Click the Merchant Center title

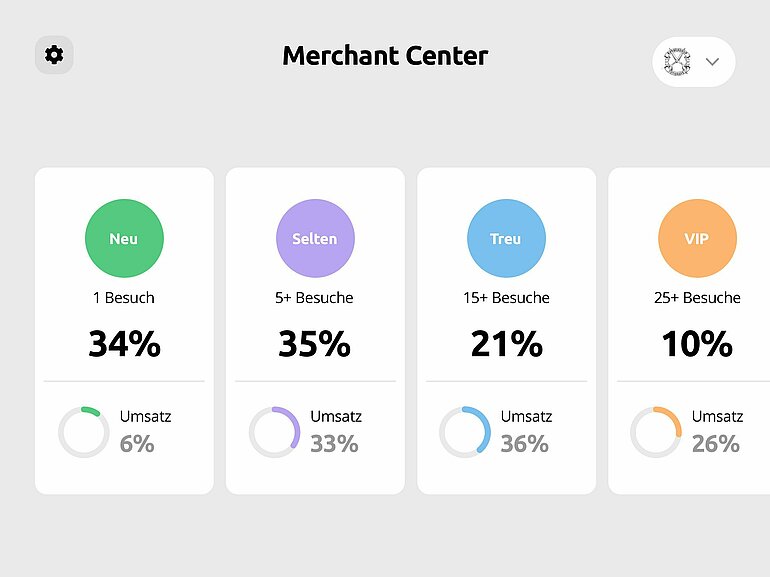385,56
